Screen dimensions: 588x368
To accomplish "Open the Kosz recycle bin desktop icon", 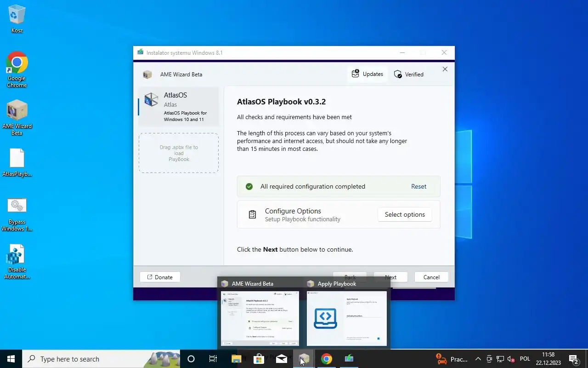I will click(x=17, y=19).
